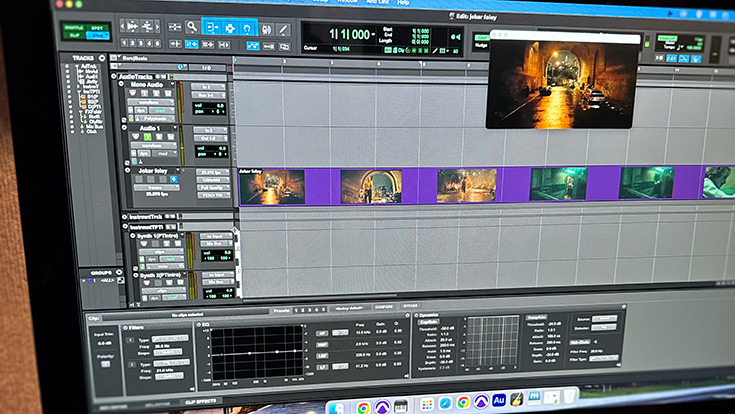Viewport: 735px width, 414px height.
Task: Toggle the Polarity invert button
Action: (x=105, y=364)
